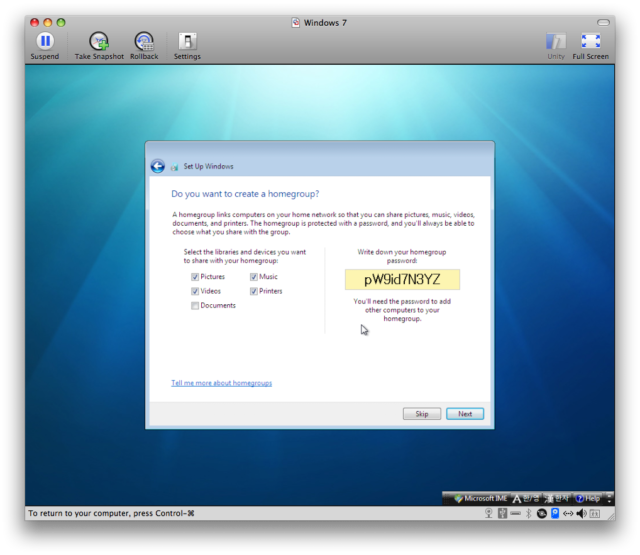Click the shared folders status icon
This screenshot has width=640, height=555.
[x=595, y=514]
